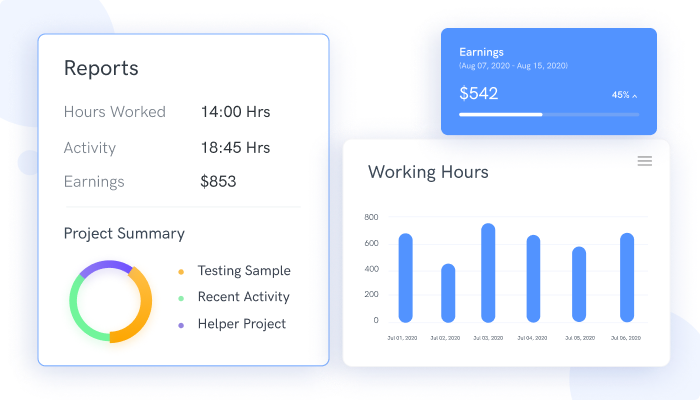The image size is (700, 400).
Task: Click the 600 y-axis label
Action: coord(371,243)
